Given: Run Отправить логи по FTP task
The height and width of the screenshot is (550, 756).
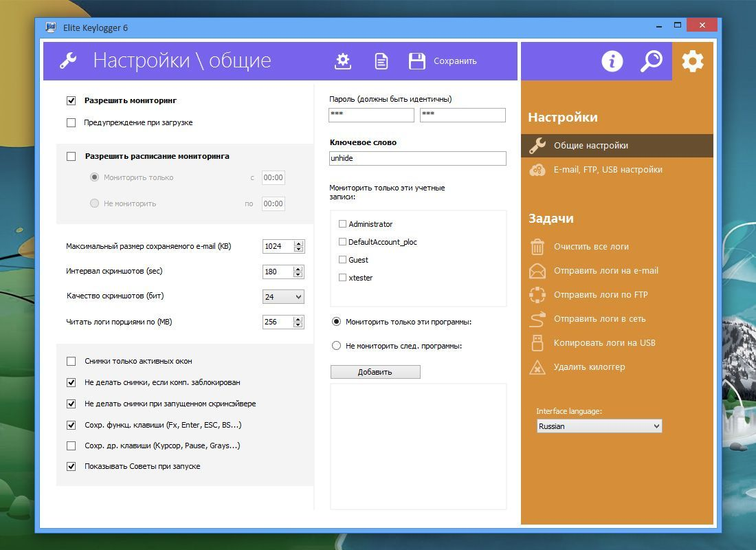Looking at the screenshot, I should [x=601, y=295].
